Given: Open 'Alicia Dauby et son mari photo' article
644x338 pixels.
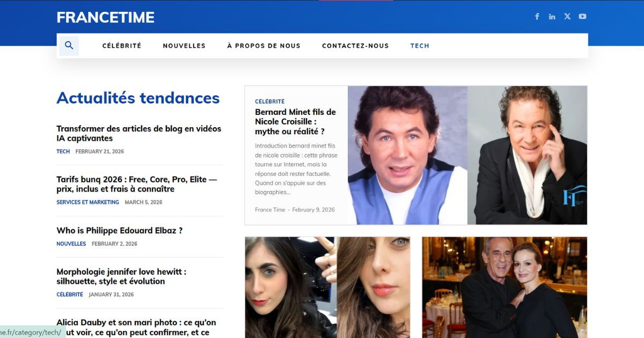Looking at the screenshot, I should tap(136, 327).
